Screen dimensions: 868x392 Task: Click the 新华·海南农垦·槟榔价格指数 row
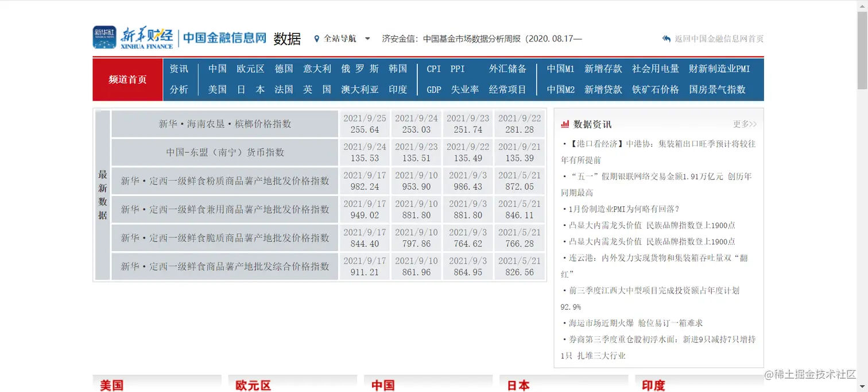click(224, 124)
